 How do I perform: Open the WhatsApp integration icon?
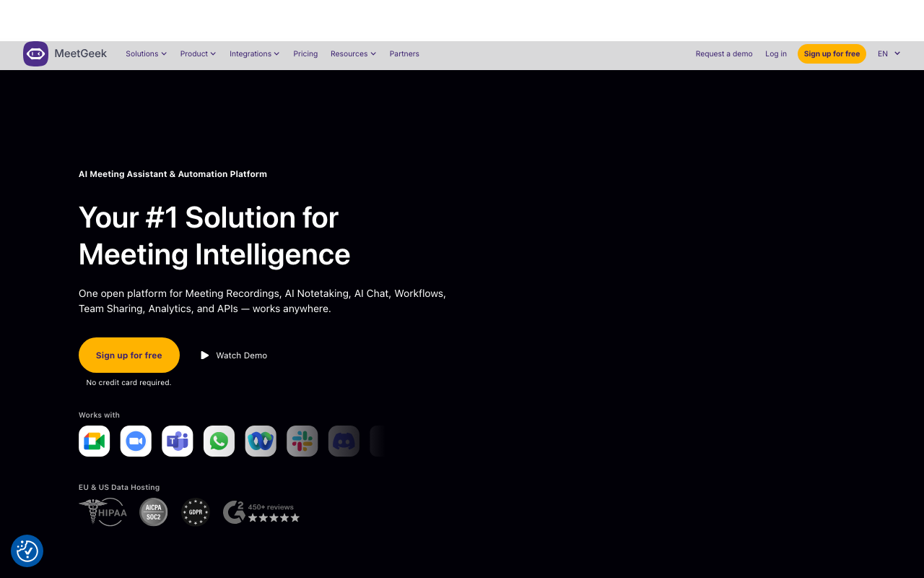coord(219,441)
